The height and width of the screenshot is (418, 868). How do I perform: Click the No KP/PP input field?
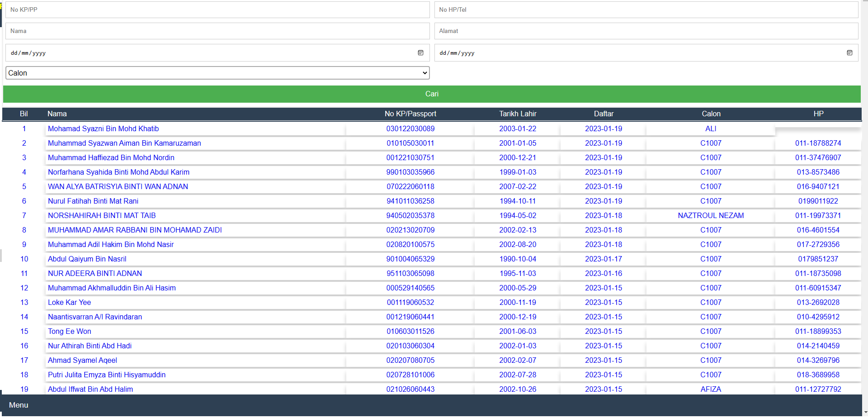tap(217, 9)
